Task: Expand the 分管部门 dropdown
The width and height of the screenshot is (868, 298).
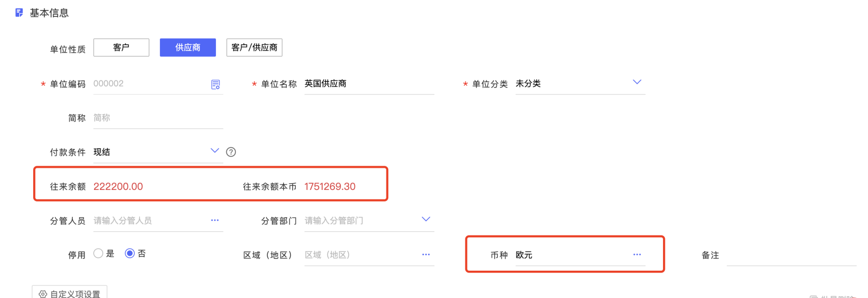Action: point(426,219)
